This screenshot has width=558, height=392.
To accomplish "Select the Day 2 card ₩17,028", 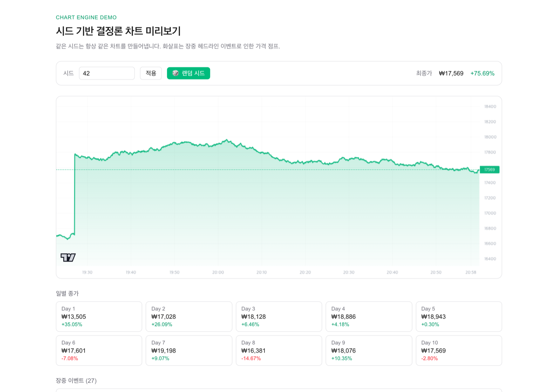I will tap(189, 317).
